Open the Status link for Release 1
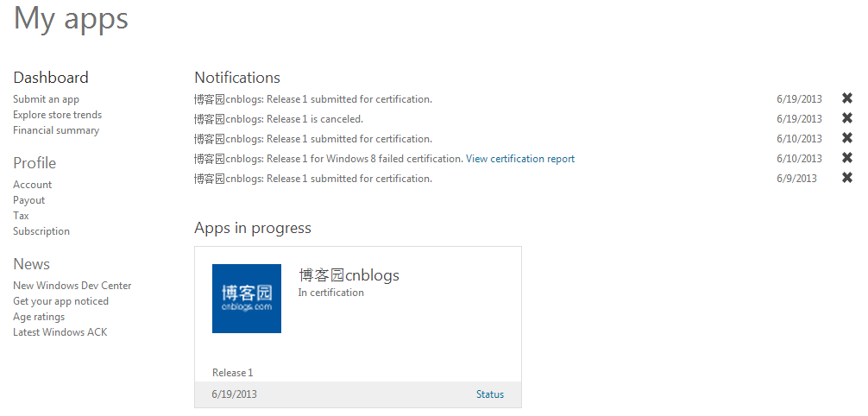Image resolution: width=868 pixels, height=416 pixels. click(490, 394)
